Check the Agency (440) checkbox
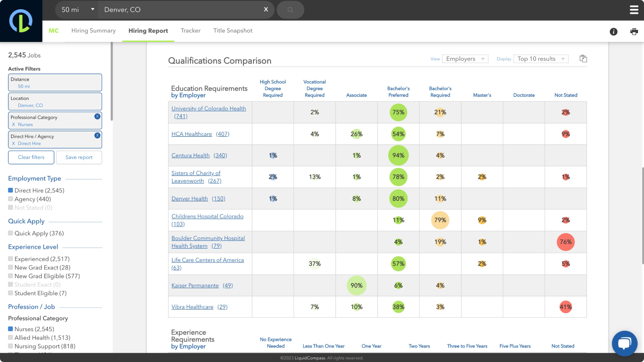Image resolution: width=644 pixels, height=362 pixels. (11, 199)
